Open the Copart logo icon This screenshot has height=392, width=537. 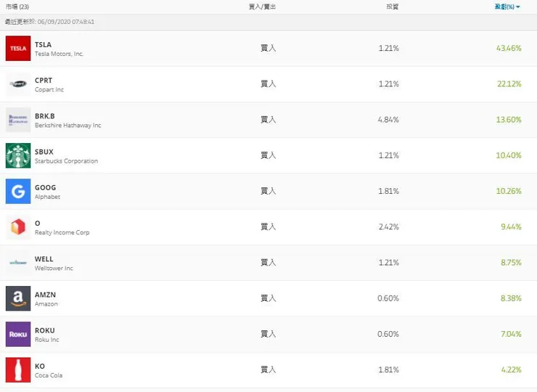18,84
